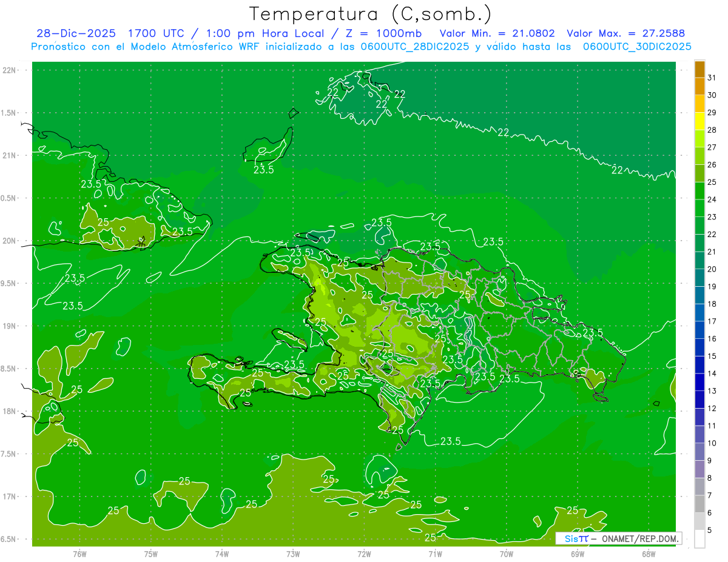Select the '1:00 pm Hora Local' text
Screen dimensions: 728x562
point(267,34)
